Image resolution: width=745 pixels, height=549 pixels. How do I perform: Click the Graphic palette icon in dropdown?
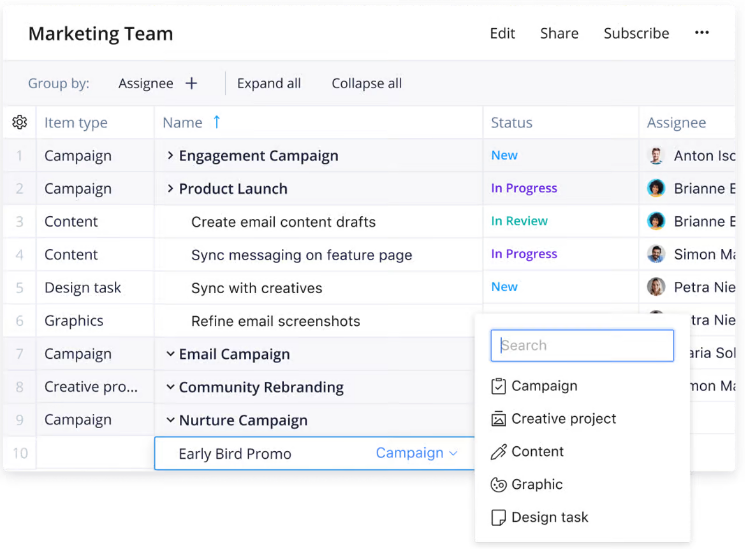499,485
